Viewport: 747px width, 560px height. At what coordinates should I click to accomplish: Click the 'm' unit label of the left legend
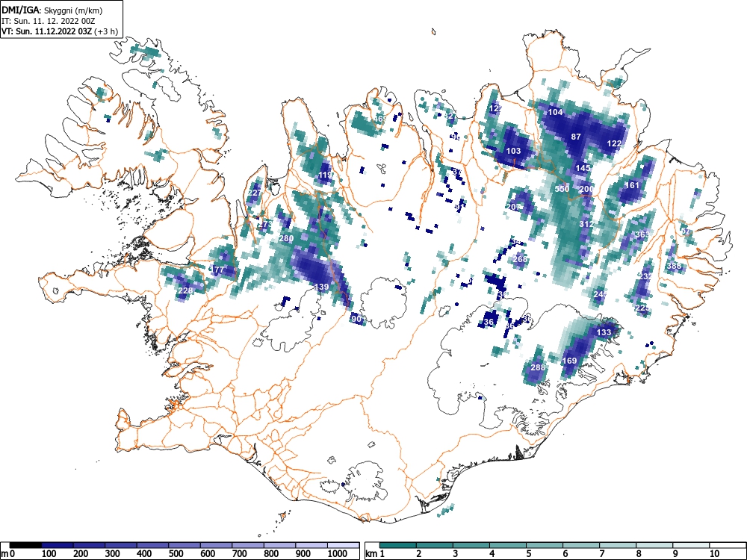tap(4, 554)
